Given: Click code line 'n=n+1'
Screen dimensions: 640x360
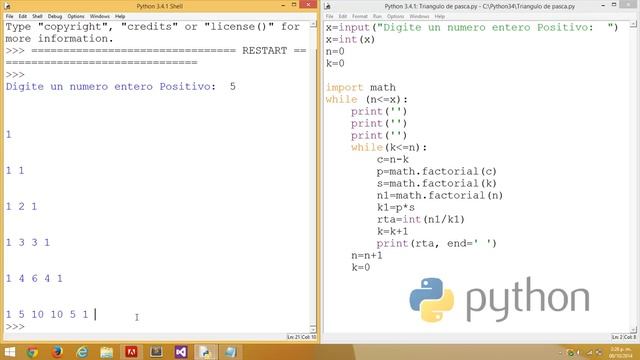Looking at the screenshot, I should tap(367, 256).
